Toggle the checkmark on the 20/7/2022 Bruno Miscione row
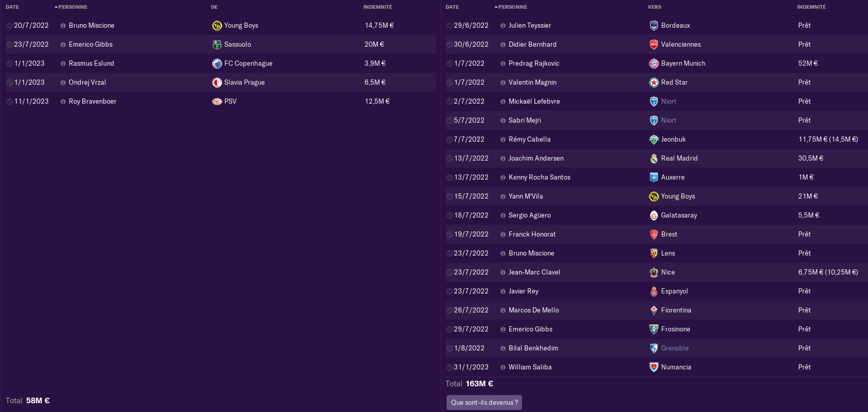 (10, 26)
